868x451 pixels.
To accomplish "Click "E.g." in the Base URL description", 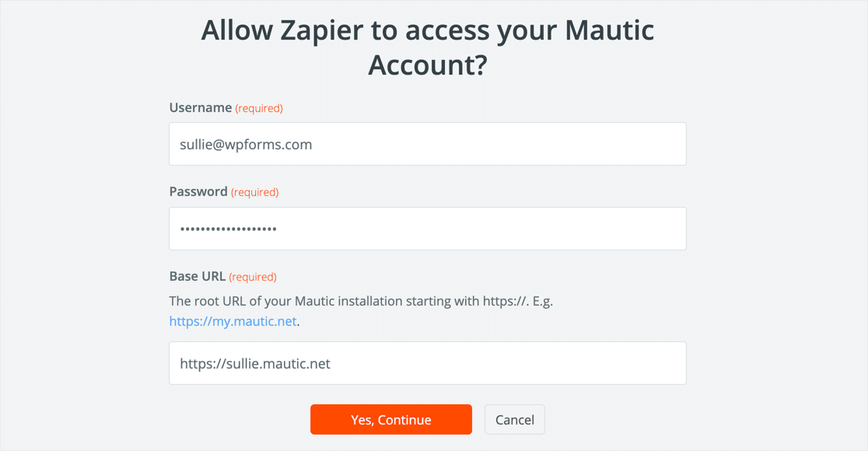I will [541, 301].
